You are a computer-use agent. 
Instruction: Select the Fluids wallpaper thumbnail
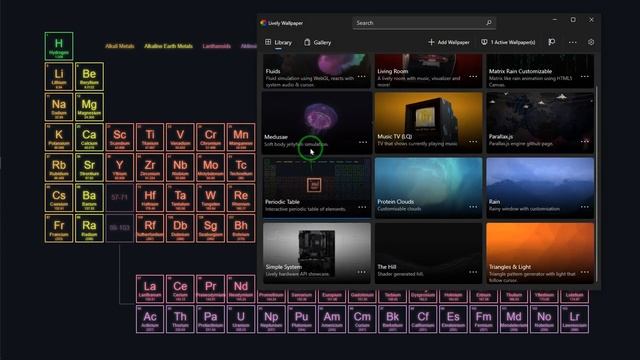[317, 70]
